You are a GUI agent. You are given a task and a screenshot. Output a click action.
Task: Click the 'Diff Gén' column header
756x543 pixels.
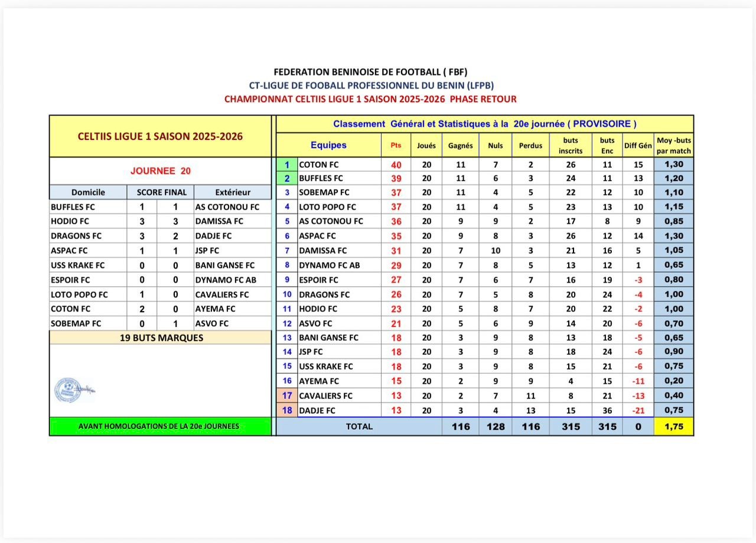638,145
